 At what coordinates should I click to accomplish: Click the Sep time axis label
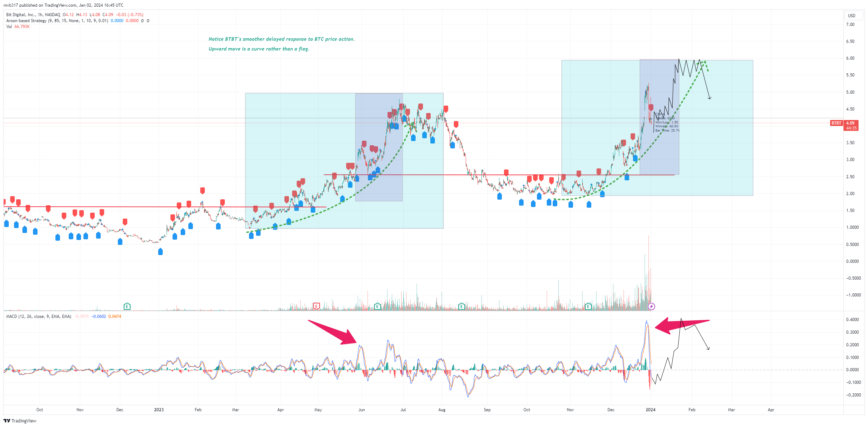(x=487, y=410)
